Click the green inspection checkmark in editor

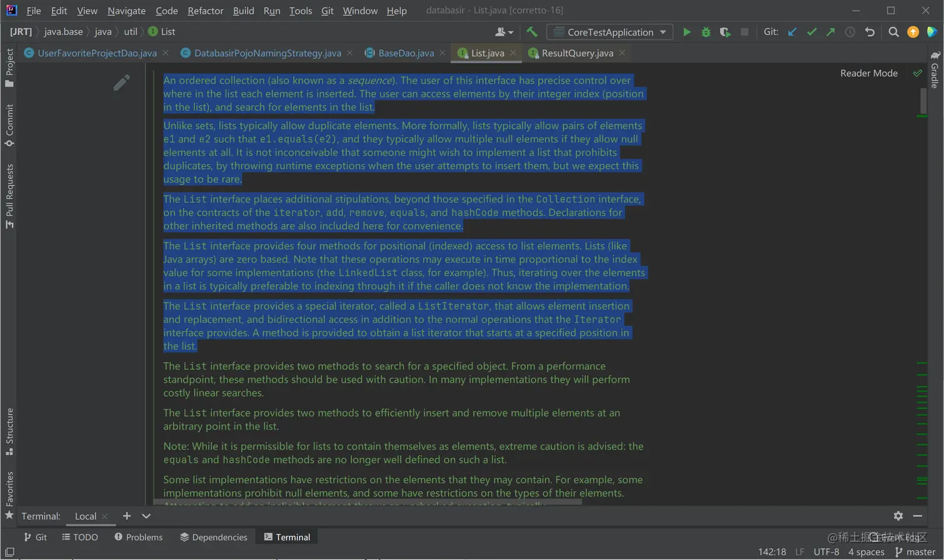917,73
